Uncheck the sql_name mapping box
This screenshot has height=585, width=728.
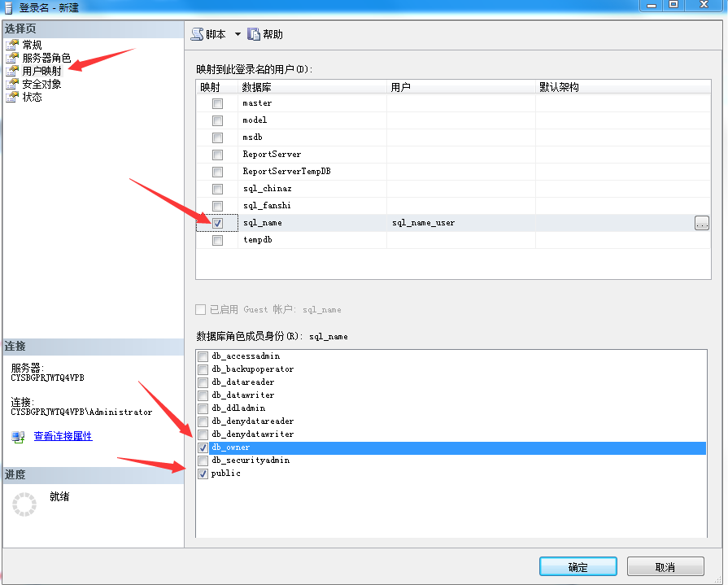point(217,223)
